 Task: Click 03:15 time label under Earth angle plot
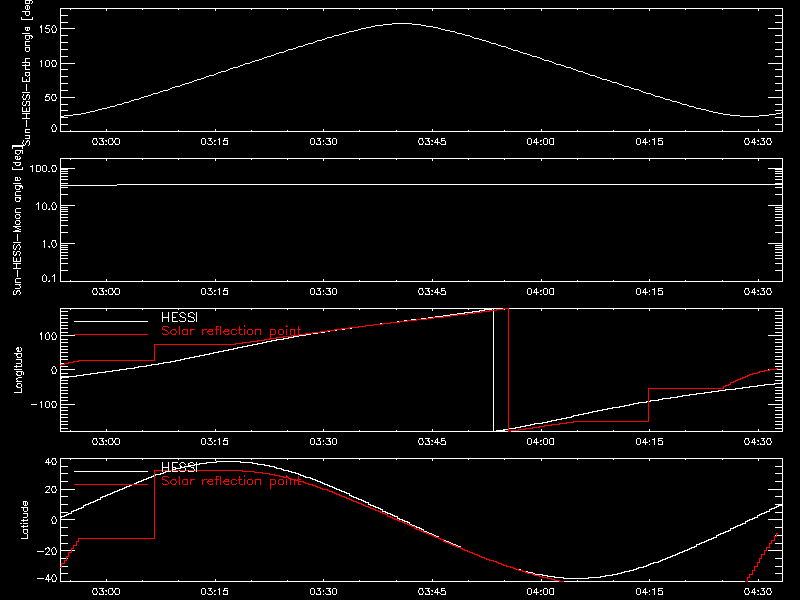(x=215, y=141)
